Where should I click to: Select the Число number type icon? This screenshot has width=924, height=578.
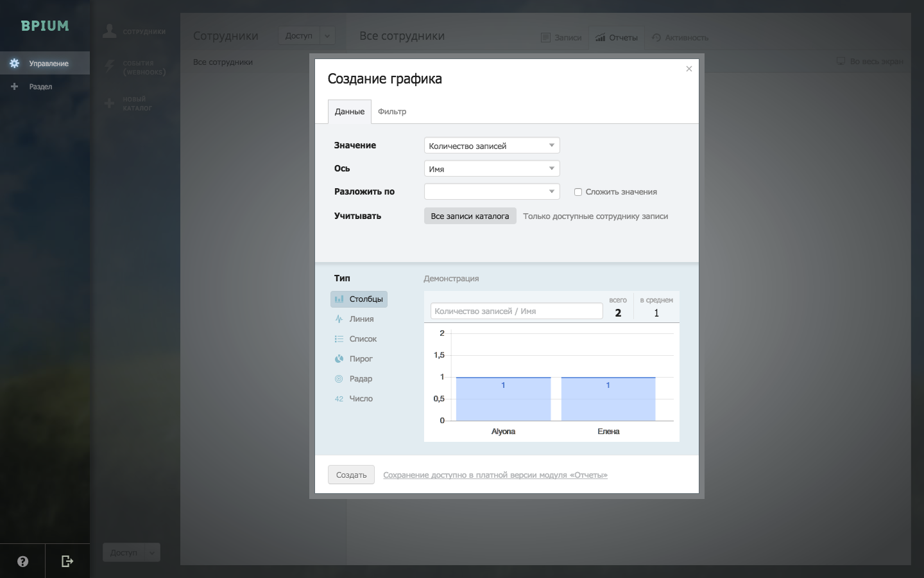tap(339, 399)
